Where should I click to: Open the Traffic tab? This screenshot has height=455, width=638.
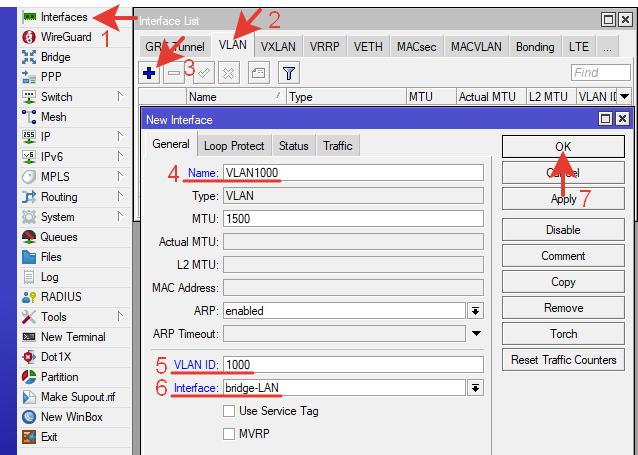pyautogui.click(x=338, y=146)
